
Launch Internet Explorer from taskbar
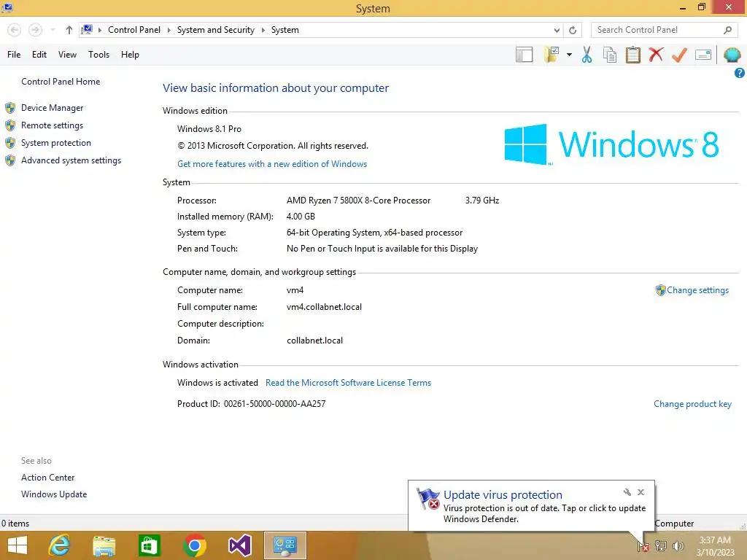point(60,545)
